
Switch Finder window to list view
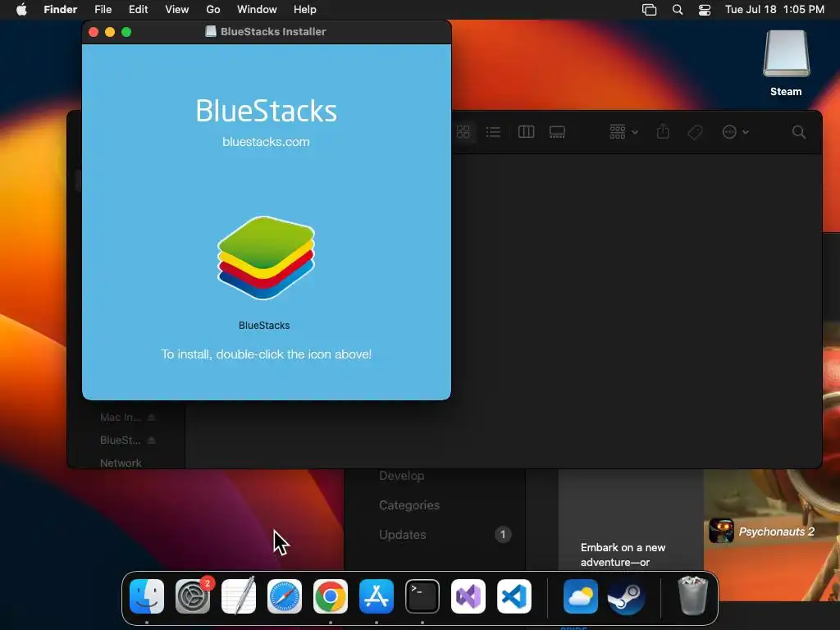point(493,132)
